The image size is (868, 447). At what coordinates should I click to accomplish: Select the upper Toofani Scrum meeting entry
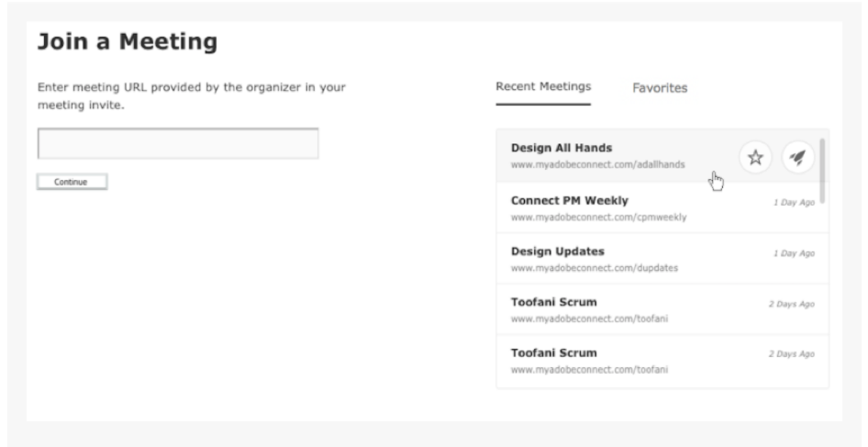click(662, 309)
